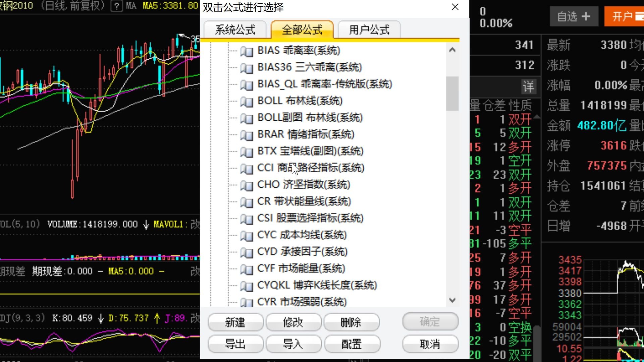Select BOLL副图 布林线(系统) formula
Screen dimensions: 644x362
coord(310,118)
